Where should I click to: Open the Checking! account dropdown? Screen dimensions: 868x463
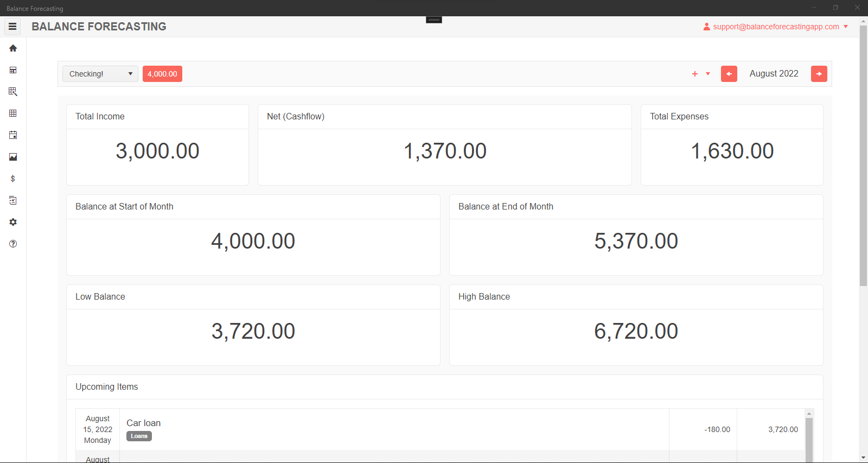tap(100, 74)
